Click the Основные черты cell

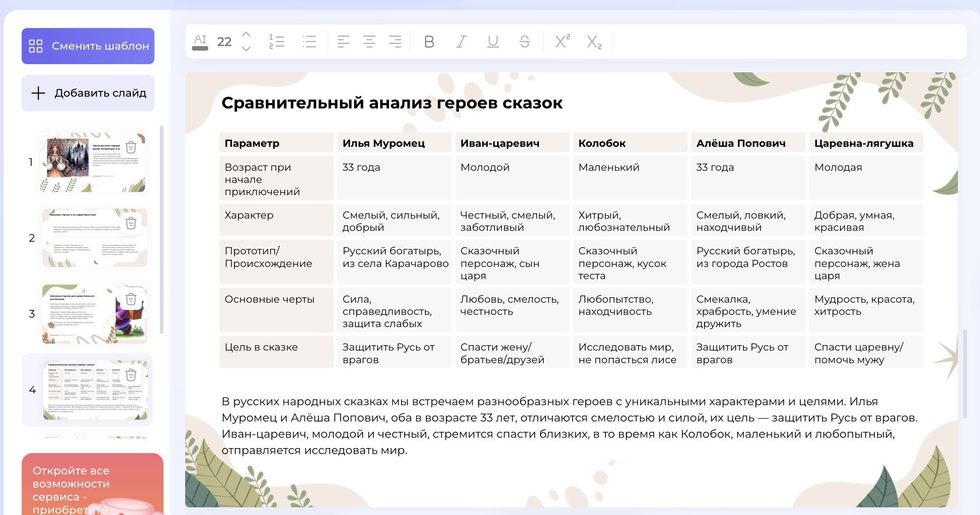(x=276, y=310)
